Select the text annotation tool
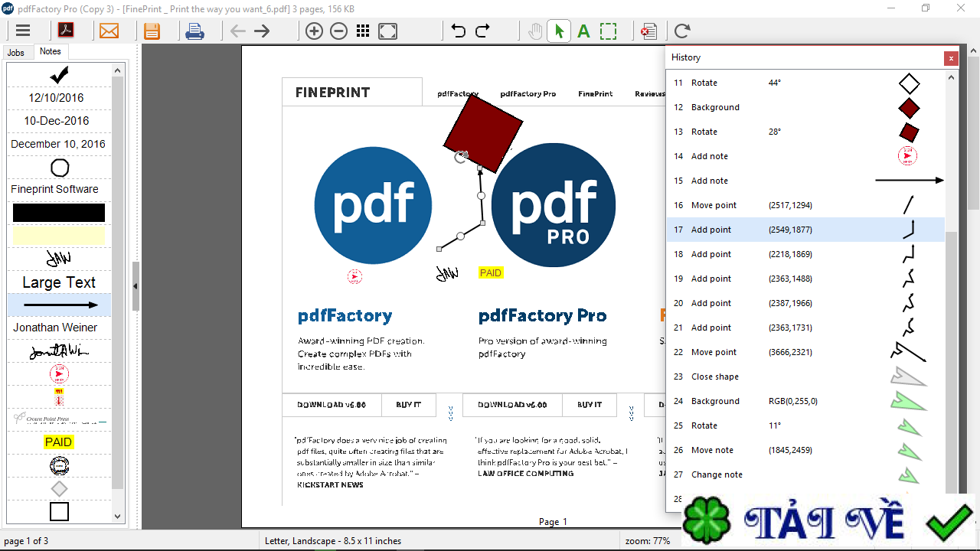 [x=583, y=31]
